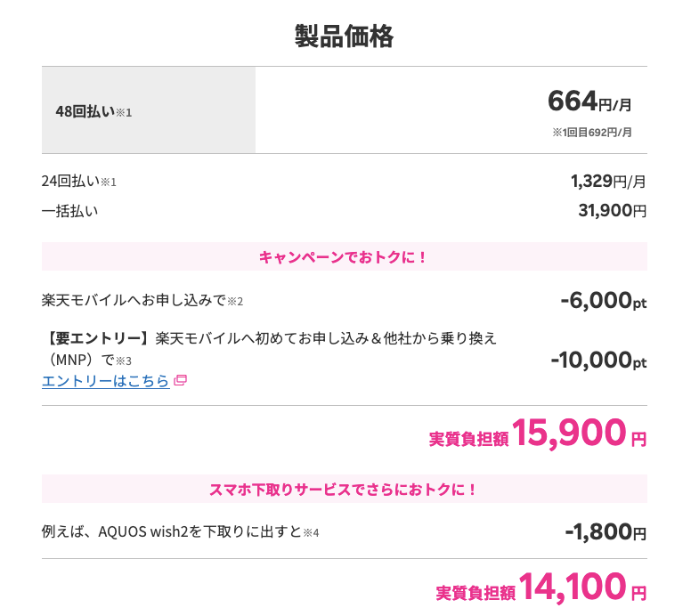Click the 31,900円 lump-sum price
The image size is (699, 616).
click(x=612, y=210)
